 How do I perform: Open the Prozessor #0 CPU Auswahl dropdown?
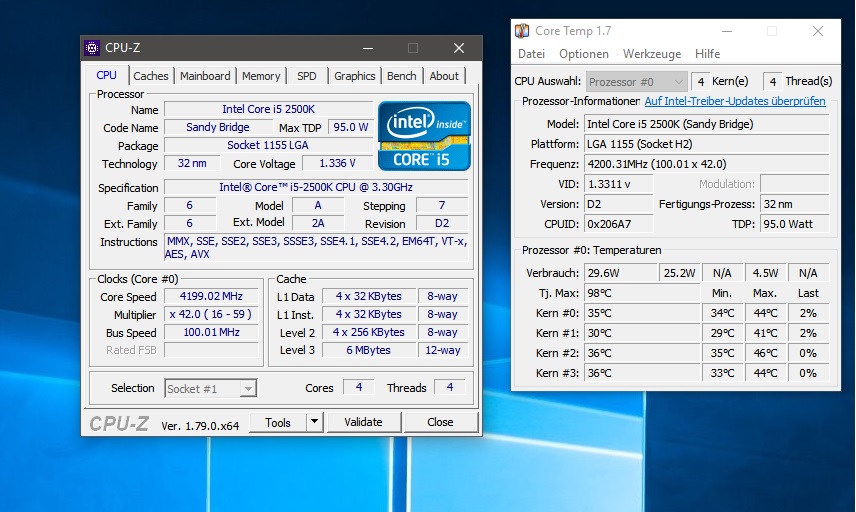(x=636, y=82)
